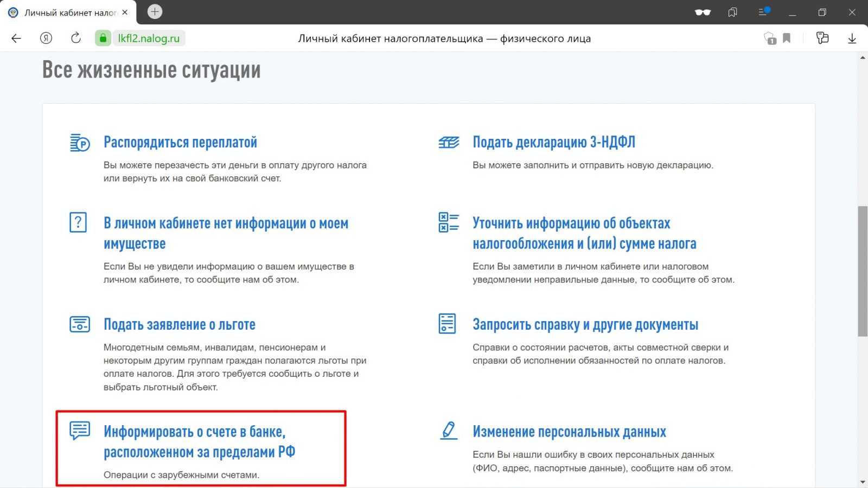The width and height of the screenshot is (868, 488).
Task: Open Подать заявление о льготе link
Action: tap(179, 325)
